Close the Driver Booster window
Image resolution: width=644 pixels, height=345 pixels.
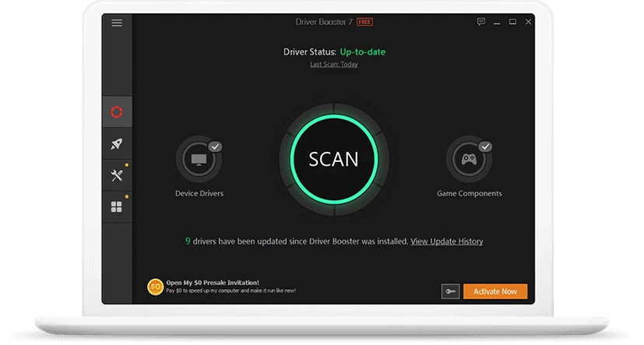tap(528, 22)
